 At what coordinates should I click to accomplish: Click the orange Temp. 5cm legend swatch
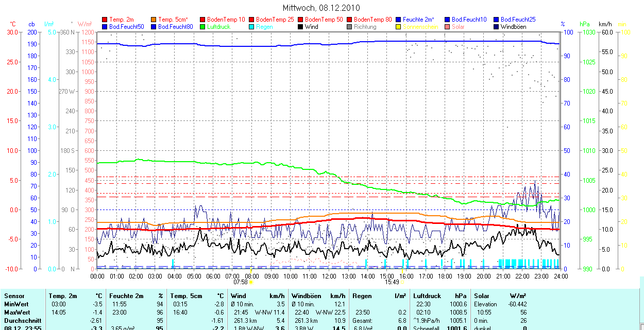pos(154,19)
